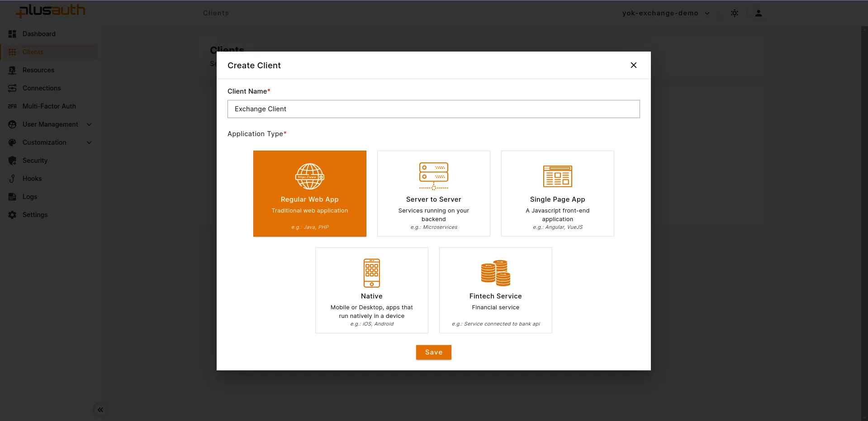The image size is (868, 421).
Task: Click the Hooks icon in sidebar
Action: pyautogui.click(x=12, y=179)
